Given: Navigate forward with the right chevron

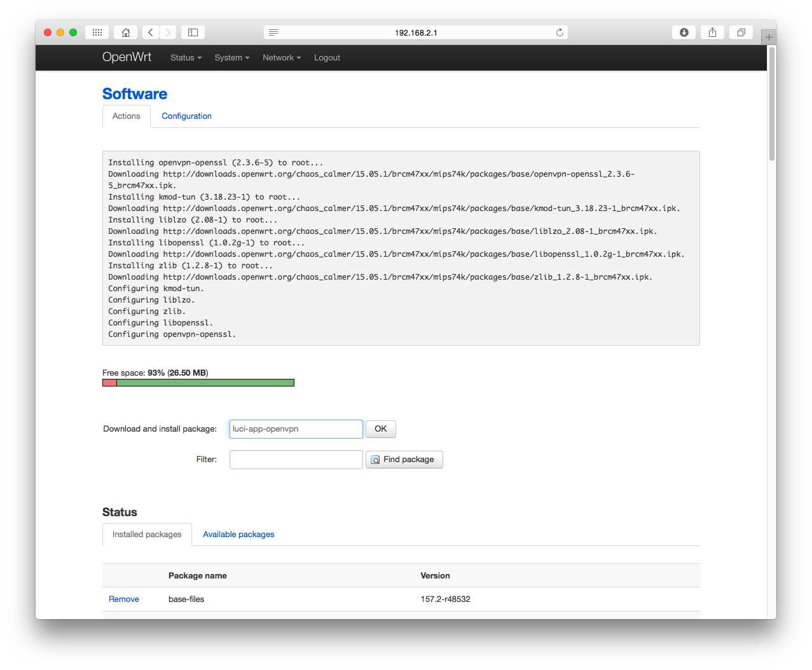Looking at the screenshot, I should (168, 32).
